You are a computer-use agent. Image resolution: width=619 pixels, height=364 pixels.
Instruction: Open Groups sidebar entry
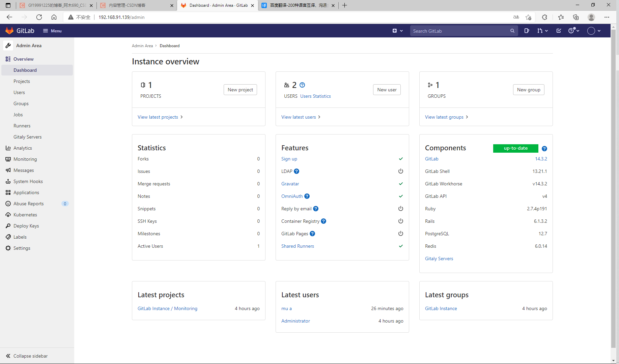click(x=21, y=103)
